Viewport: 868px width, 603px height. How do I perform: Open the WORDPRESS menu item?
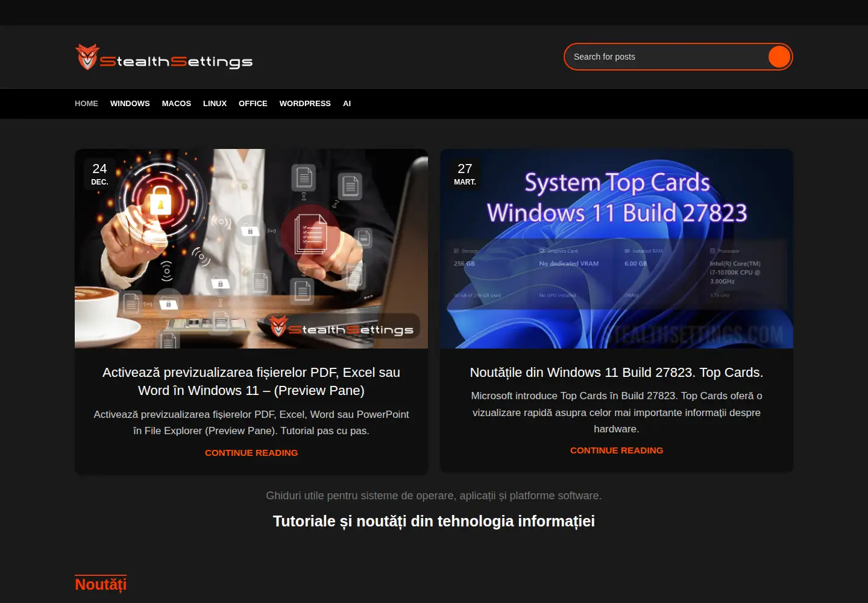tap(305, 104)
